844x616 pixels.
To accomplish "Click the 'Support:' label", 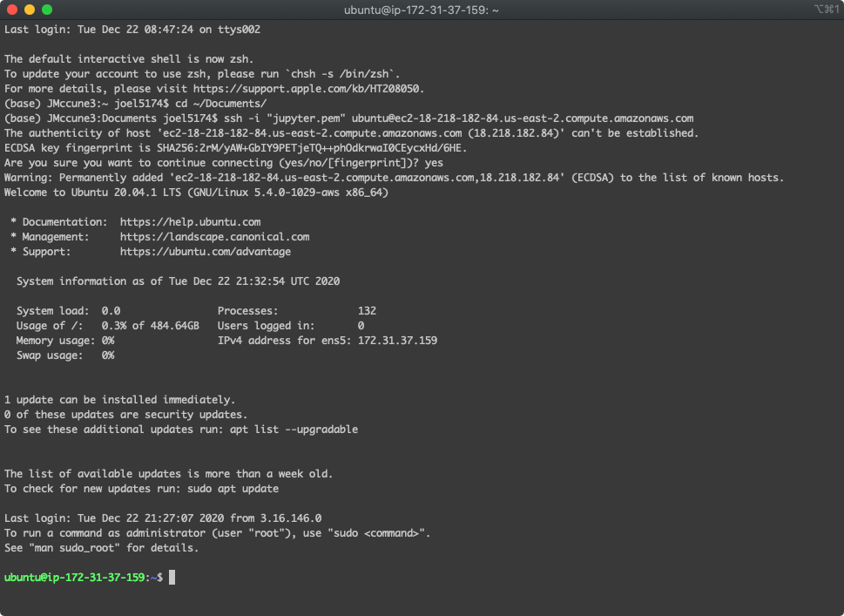I will [46, 252].
